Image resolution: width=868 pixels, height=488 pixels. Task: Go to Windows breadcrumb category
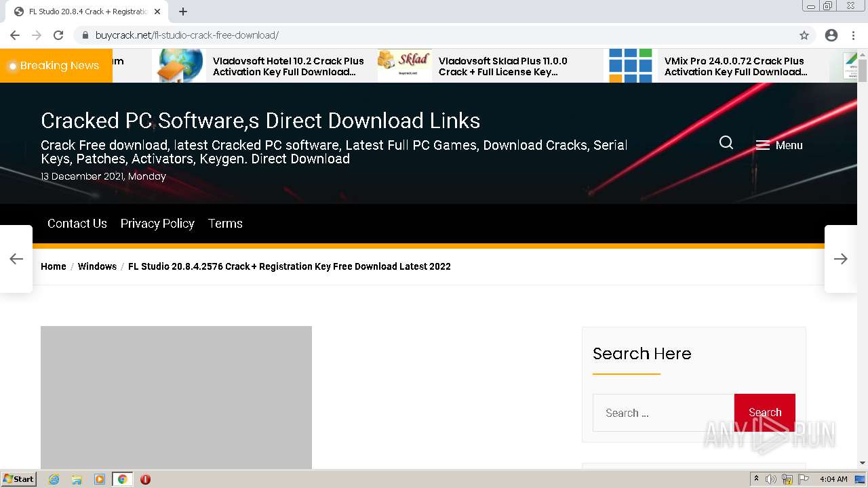(97, 266)
